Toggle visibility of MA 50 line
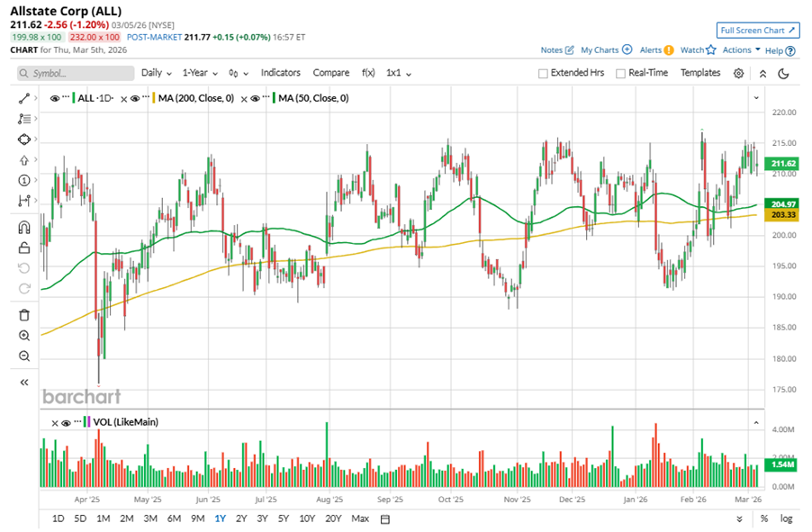Screen dimensions: 812x532 click(255, 98)
